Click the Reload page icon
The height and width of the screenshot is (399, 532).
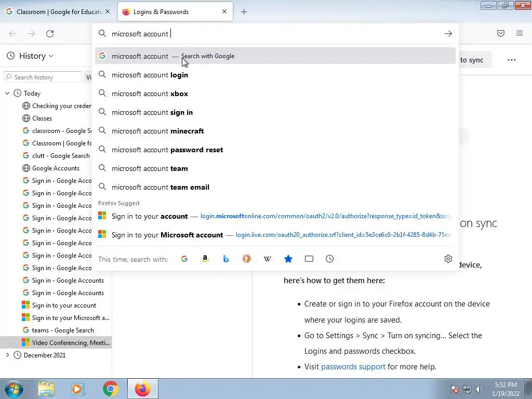(50, 34)
